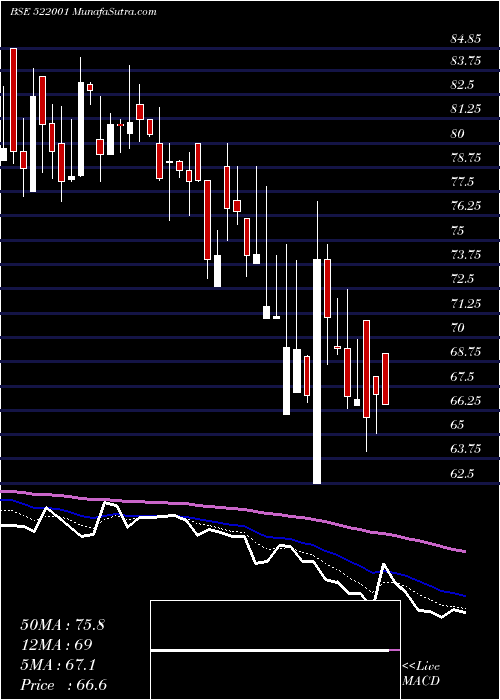The width and height of the screenshot is (500, 700).
Task: Click the tall white candle reaching 62.5
Action: click(x=317, y=371)
